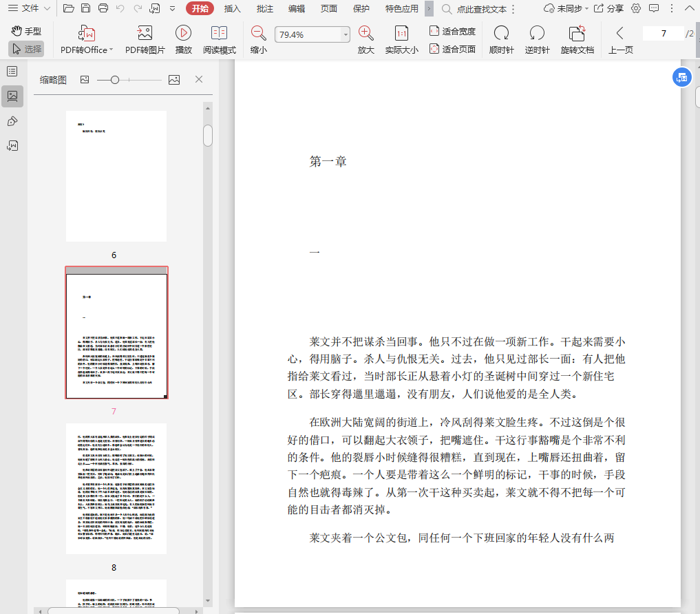Open the 79.4% zoom level dropdown
The width and height of the screenshot is (700, 614).
[x=345, y=34]
